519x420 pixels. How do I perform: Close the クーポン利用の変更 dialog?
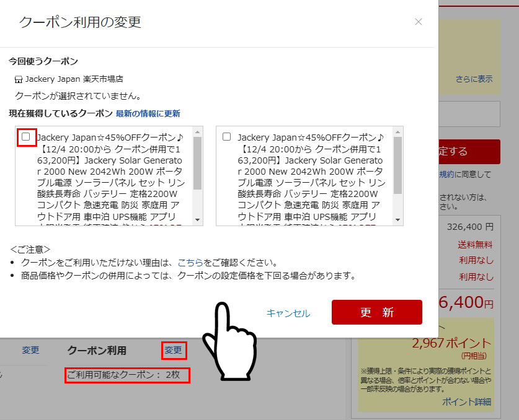coord(419,22)
